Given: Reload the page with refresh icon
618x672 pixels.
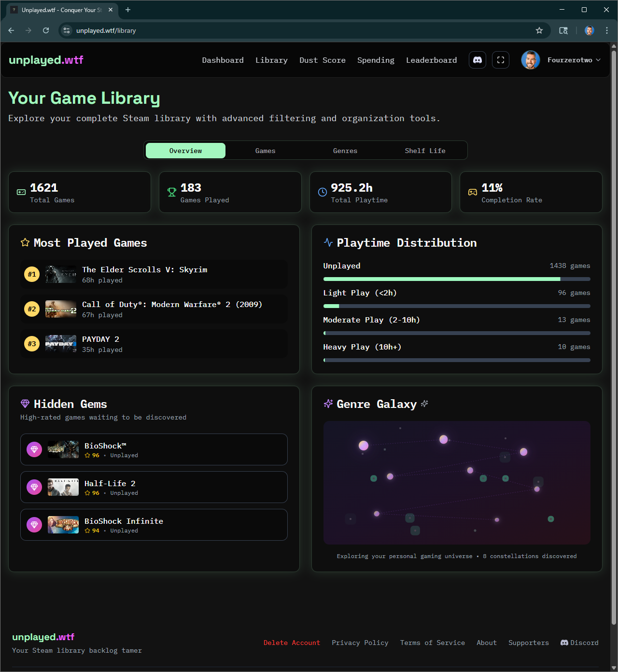Looking at the screenshot, I should [46, 30].
